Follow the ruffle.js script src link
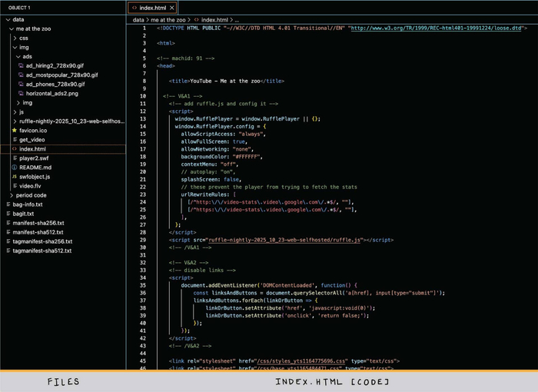The height and width of the screenshot is (392, 538). tap(284, 240)
